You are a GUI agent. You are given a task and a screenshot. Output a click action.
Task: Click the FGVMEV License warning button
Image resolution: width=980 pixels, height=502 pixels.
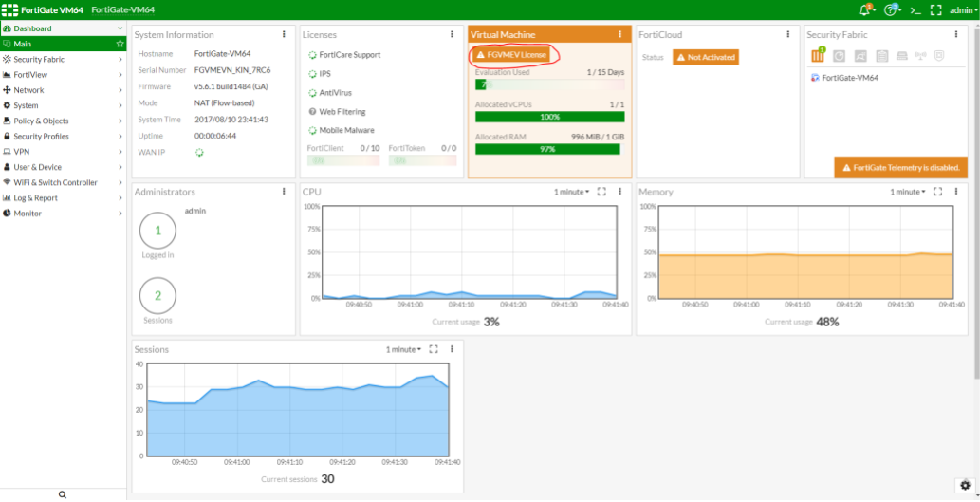coord(512,55)
